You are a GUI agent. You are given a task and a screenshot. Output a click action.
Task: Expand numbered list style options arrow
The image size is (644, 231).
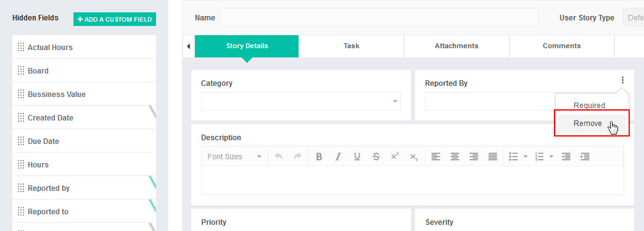click(x=551, y=157)
